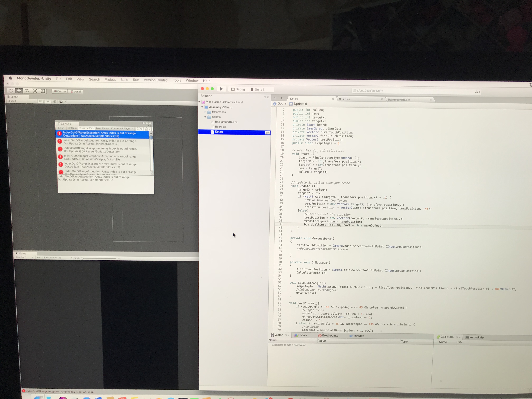Click the gear icon on Dot.cs row
Screen dimensions: 532x399
[267, 133]
